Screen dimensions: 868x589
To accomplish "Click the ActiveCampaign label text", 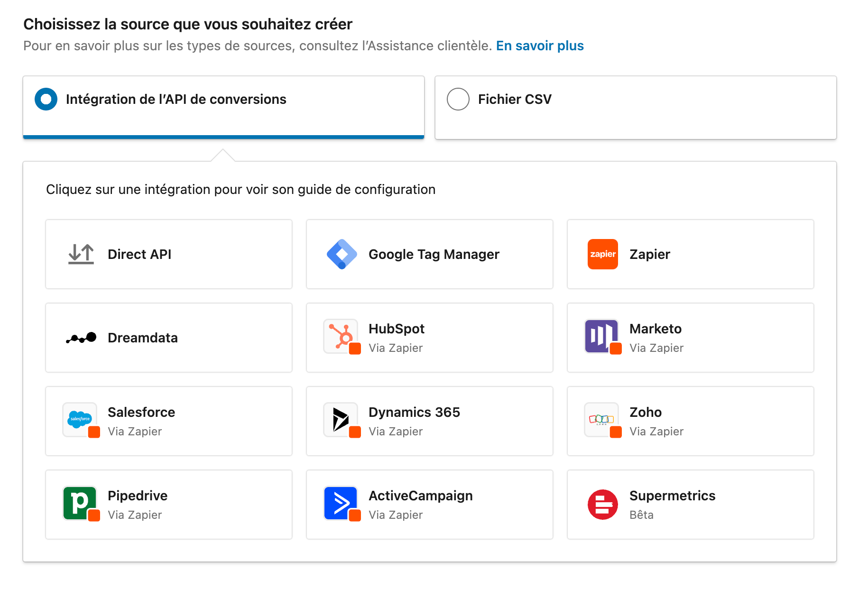I will tap(421, 496).
